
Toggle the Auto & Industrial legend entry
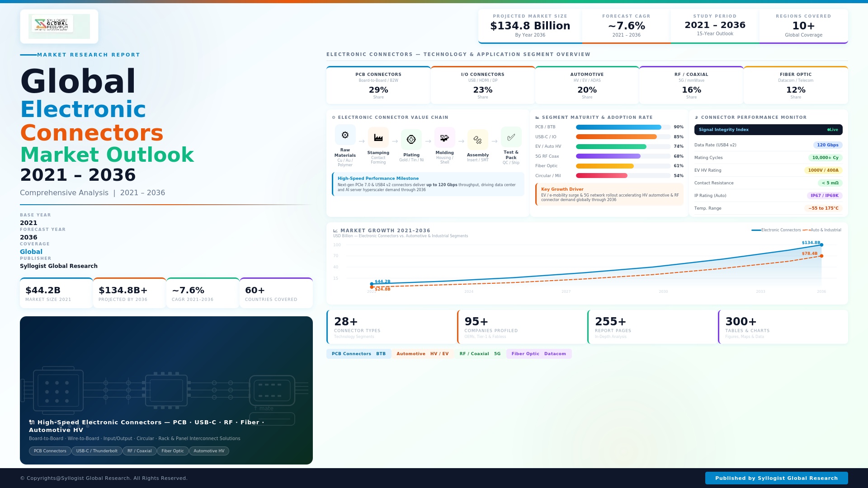(x=822, y=230)
